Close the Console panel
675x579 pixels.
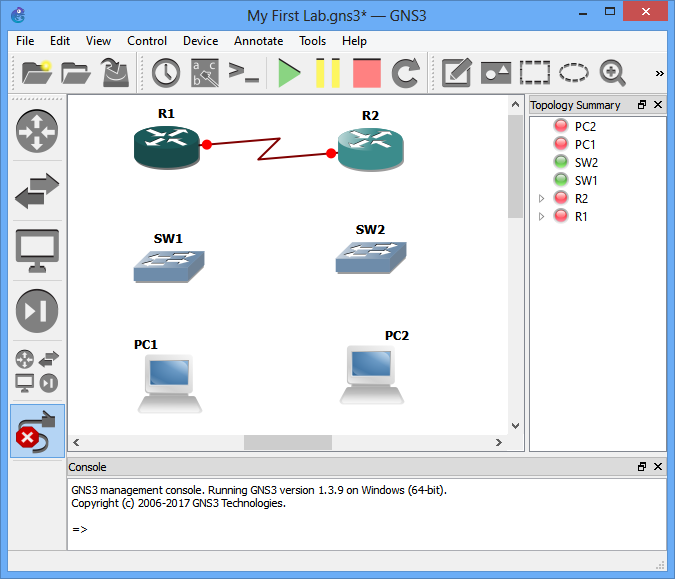657,467
